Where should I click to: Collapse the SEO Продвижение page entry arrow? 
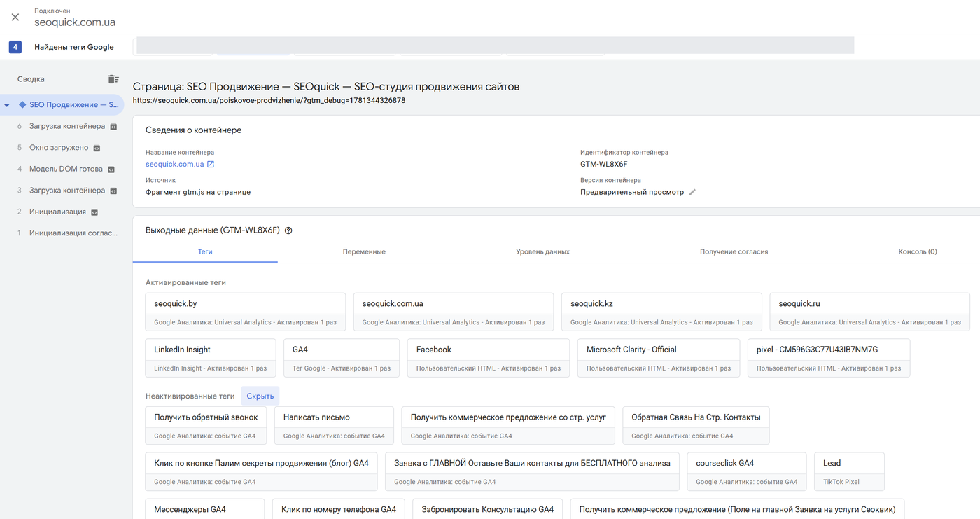pos(7,105)
